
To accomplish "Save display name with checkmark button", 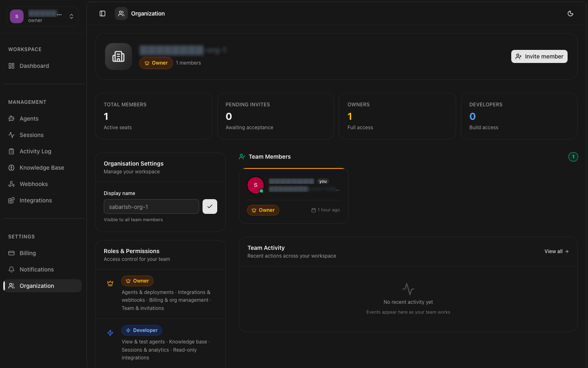I will 210,206.
